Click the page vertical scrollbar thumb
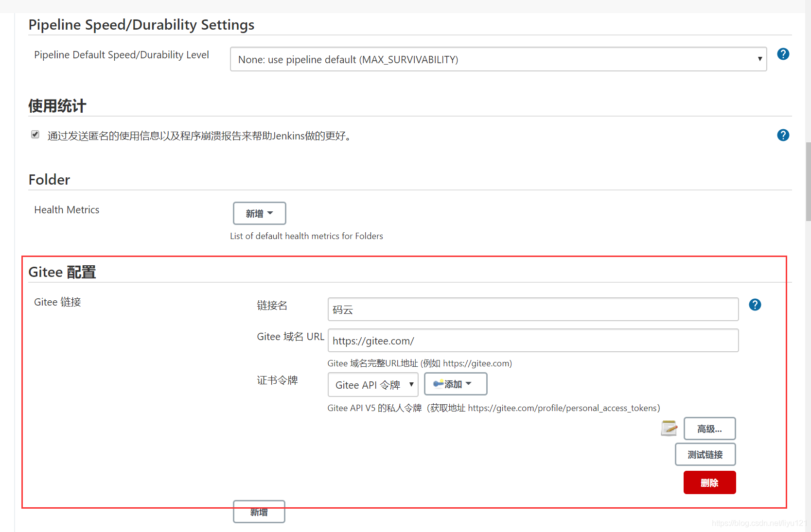The image size is (811, 532). point(808,181)
